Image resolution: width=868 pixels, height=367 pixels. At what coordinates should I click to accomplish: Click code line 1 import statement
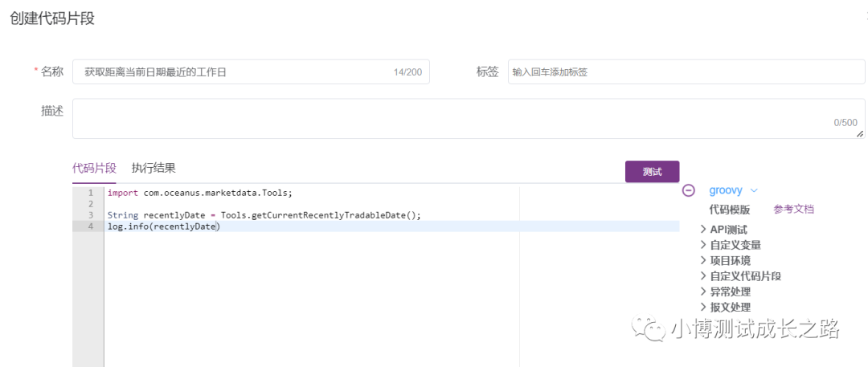pyautogui.click(x=199, y=194)
